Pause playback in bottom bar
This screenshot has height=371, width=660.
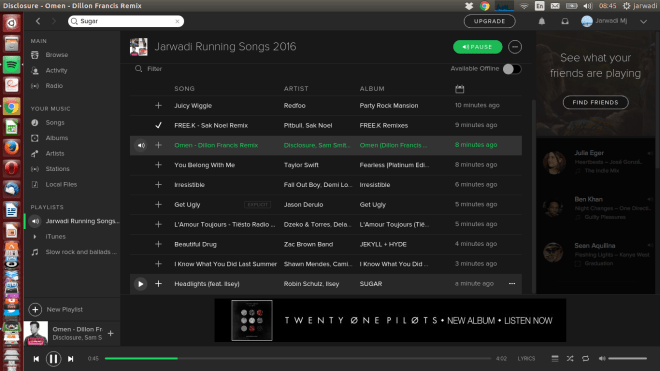point(53,359)
